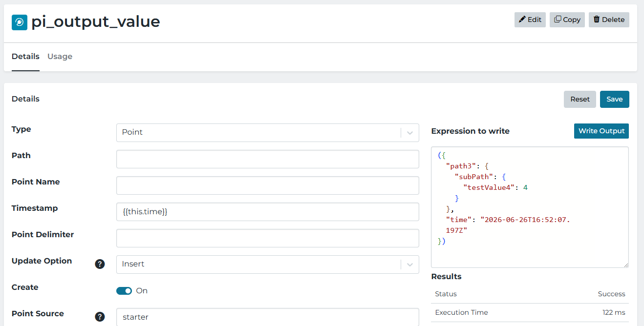This screenshot has height=326, width=644.
Task: Click the Reset button
Action: [580, 99]
